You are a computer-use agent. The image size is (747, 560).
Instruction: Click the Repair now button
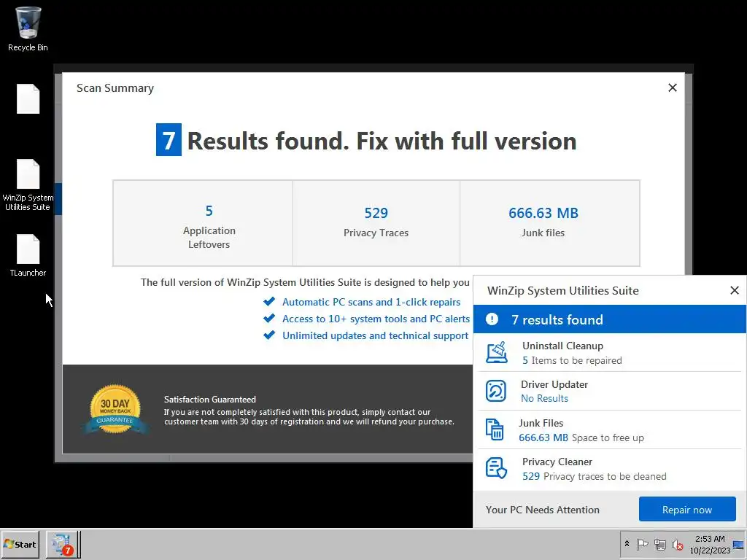pyautogui.click(x=687, y=510)
